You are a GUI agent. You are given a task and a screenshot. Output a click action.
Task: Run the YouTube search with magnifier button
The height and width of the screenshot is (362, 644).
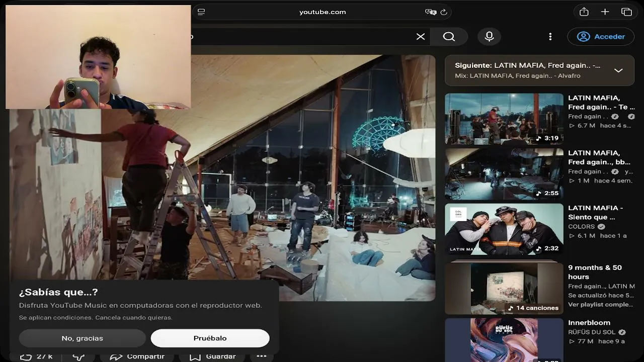pyautogui.click(x=449, y=36)
